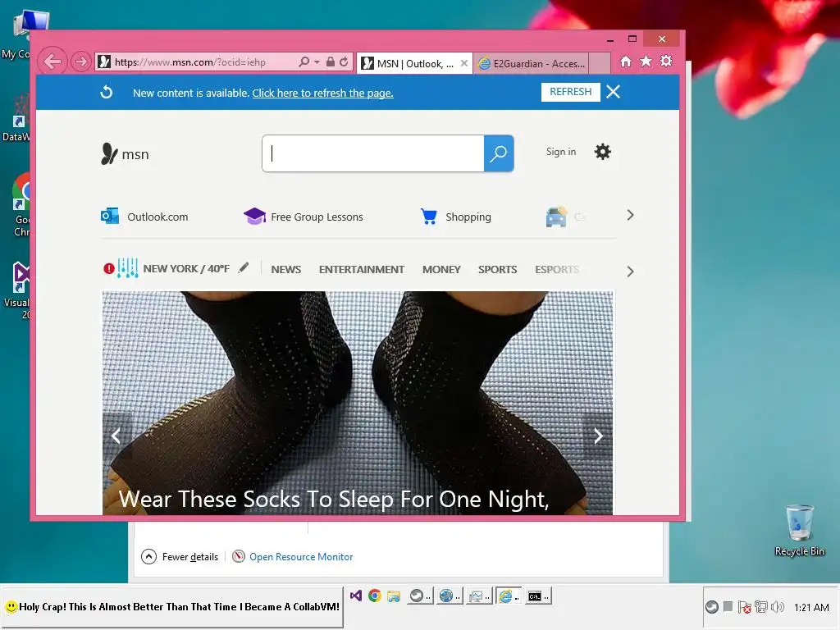Close the MSN | Outlook tab
The width and height of the screenshot is (840, 630).
(464, 63)
